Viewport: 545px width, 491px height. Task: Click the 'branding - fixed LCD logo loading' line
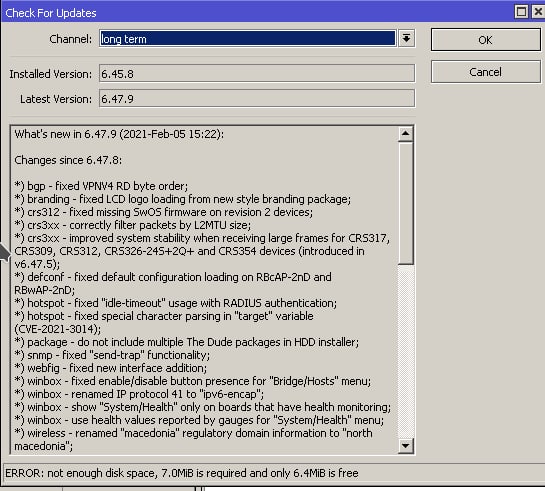pyautogui.click(x=183, y=199)
